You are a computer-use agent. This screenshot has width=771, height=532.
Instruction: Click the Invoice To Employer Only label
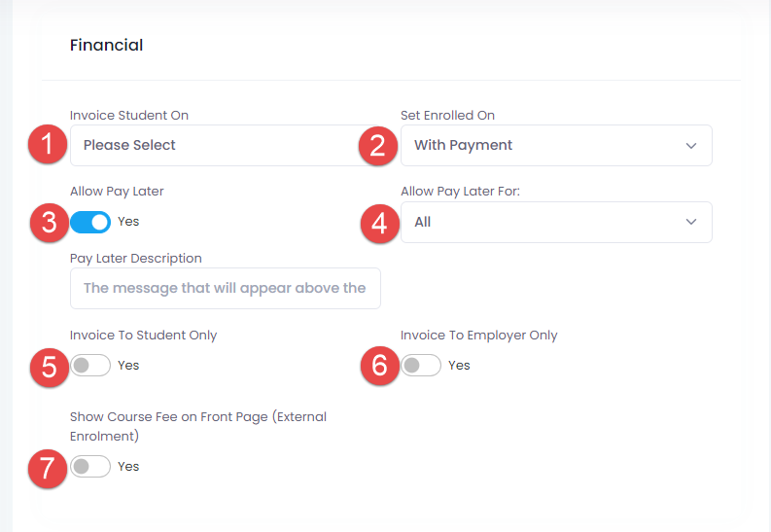(478, 336)
